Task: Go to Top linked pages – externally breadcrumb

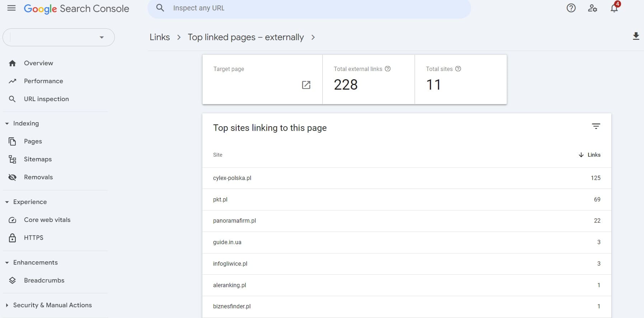Action: pos(246,37)
